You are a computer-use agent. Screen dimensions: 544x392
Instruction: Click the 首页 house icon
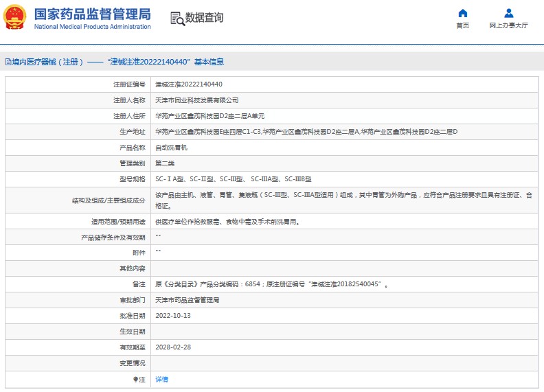coord(462,13)
